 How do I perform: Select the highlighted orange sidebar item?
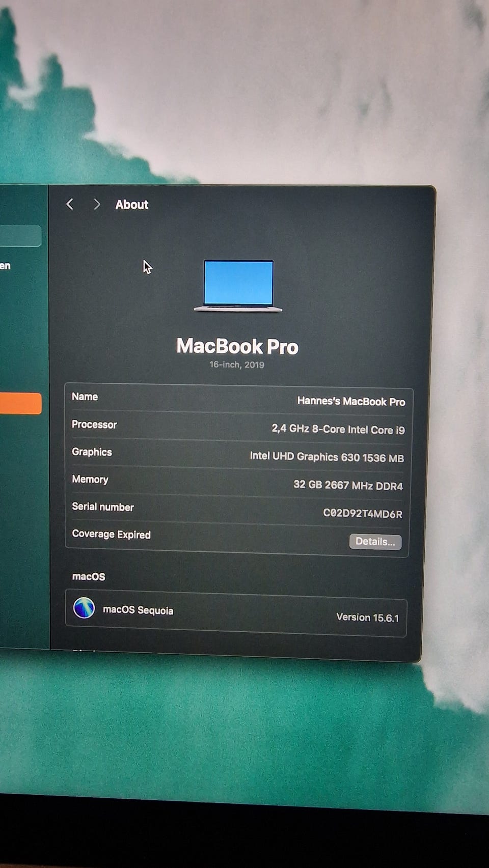click(20, 403)
